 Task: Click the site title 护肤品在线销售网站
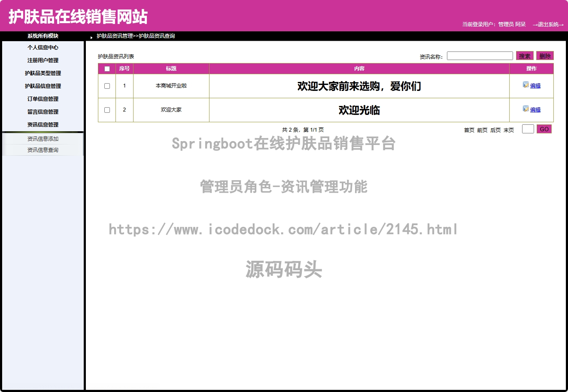pyautogui.click(x=78, y=17)
